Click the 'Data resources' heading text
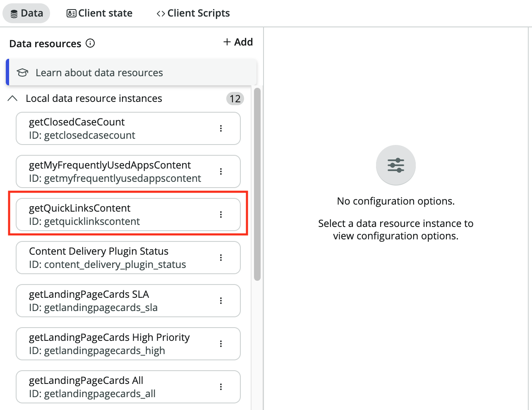 [x=45, y=43]
